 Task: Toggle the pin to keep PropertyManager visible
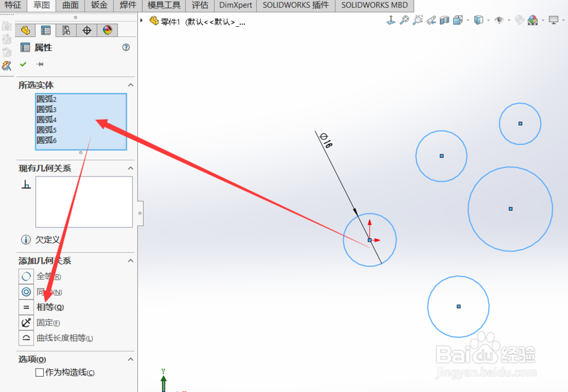coord(40,64)
